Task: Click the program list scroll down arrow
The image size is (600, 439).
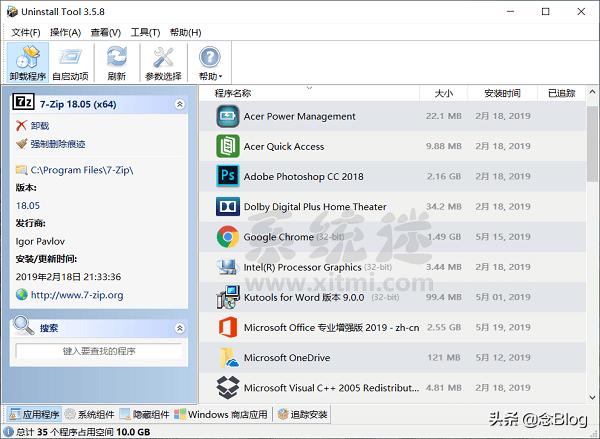Action: tap(592, 397)
